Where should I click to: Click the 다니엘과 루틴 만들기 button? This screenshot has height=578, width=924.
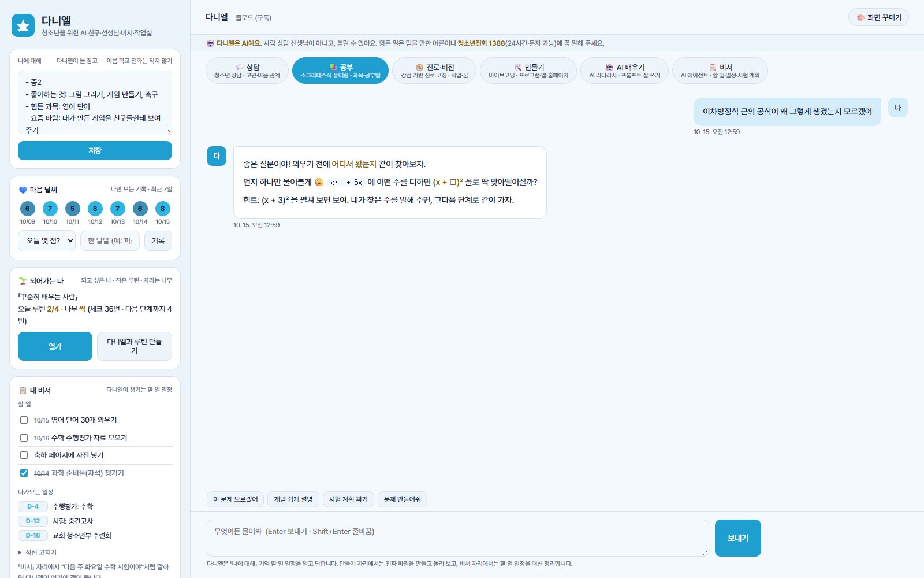[135, 346]
